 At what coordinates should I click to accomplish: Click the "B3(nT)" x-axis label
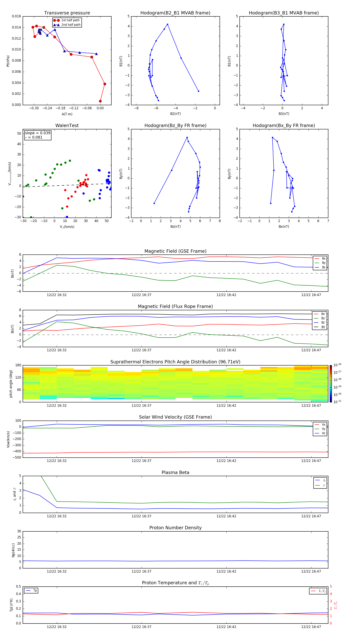pyautogui.click(x=284, y=114)
